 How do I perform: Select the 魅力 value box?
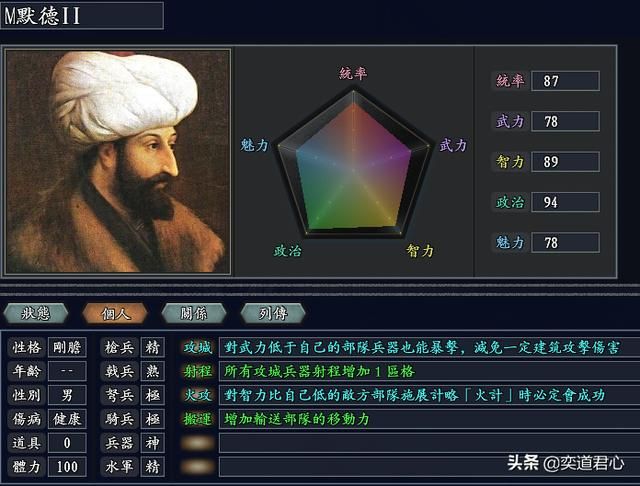[x=565, y=242]
